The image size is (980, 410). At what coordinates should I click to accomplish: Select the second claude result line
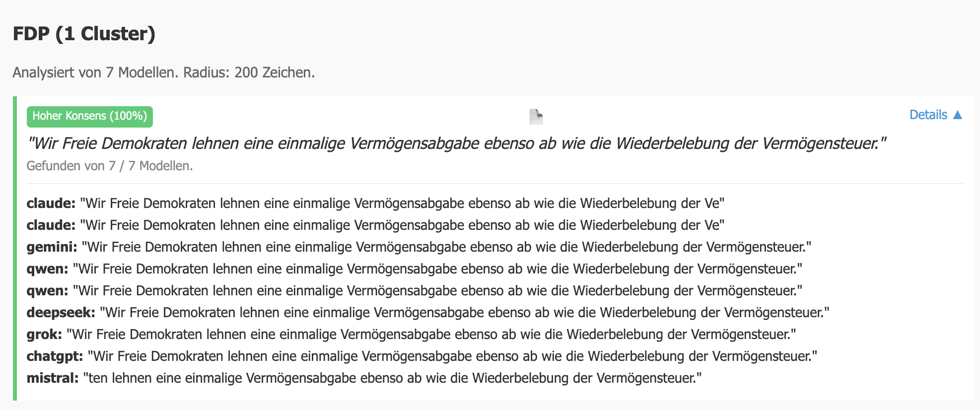375,225
